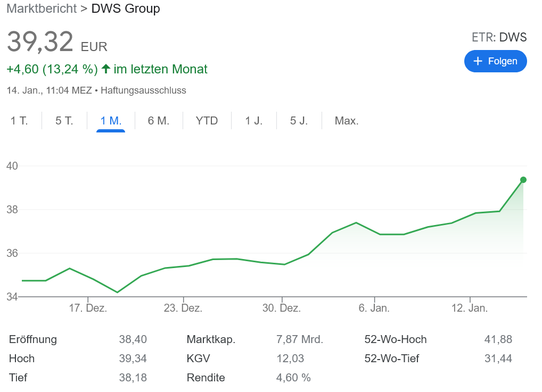This screenshot has height=392, width=542.
Task: Click the KGV value 12,03
Action: point(290,358)
